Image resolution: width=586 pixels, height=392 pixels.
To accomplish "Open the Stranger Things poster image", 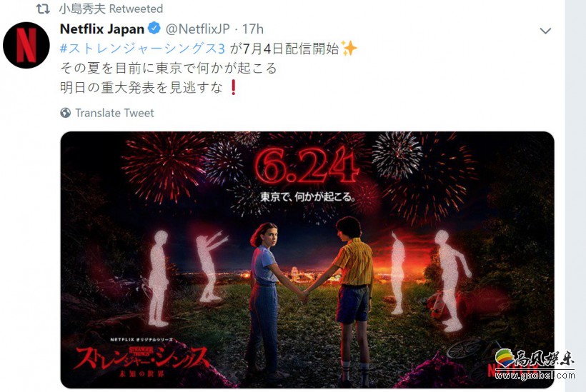I will pyautogui.click(x=307, y=260).
